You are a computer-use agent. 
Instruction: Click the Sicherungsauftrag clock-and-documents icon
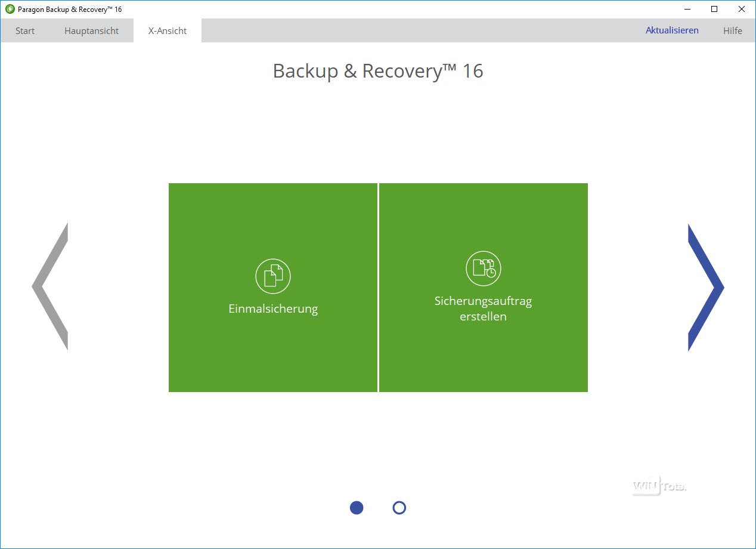(x=484, y=269)
